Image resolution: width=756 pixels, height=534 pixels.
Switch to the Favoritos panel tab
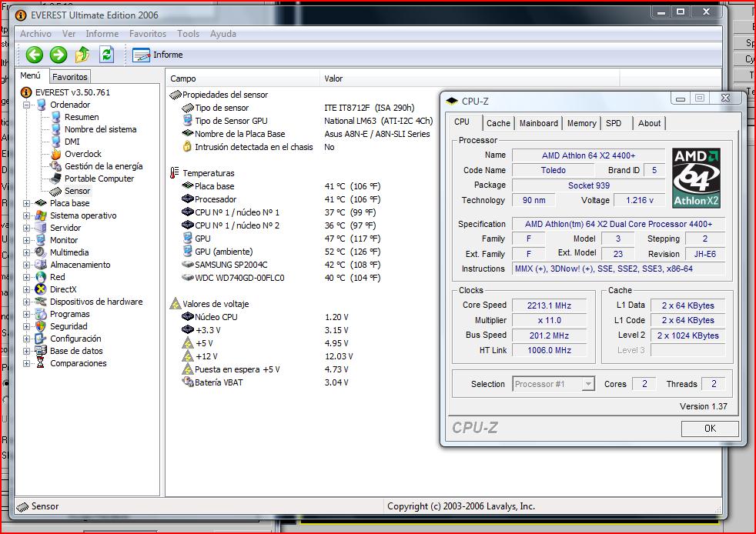[x=70, y=77]
